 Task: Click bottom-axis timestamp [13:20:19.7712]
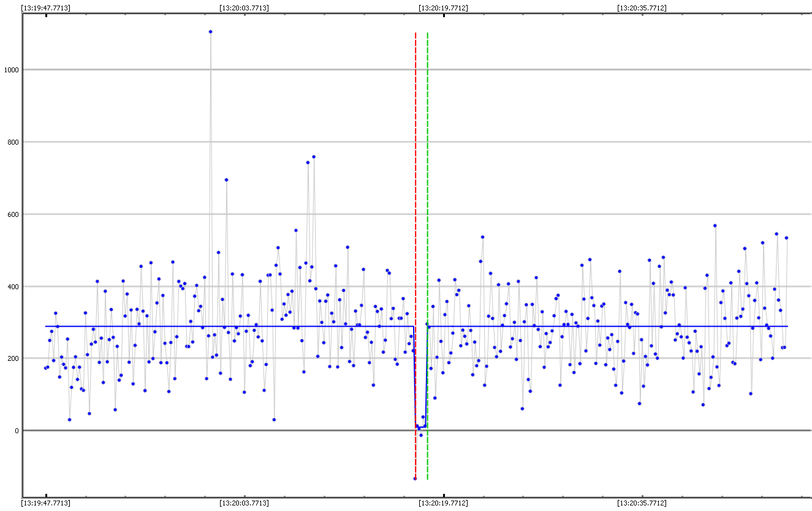point(443,504)
